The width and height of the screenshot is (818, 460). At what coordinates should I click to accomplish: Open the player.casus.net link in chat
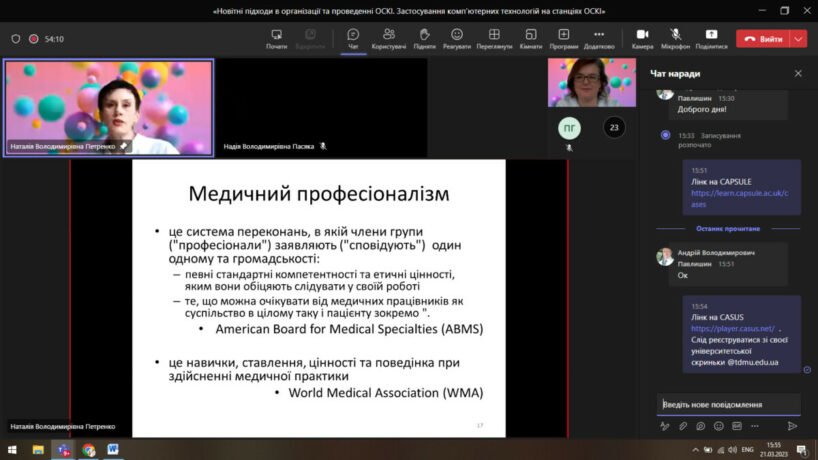coord(732,328)
